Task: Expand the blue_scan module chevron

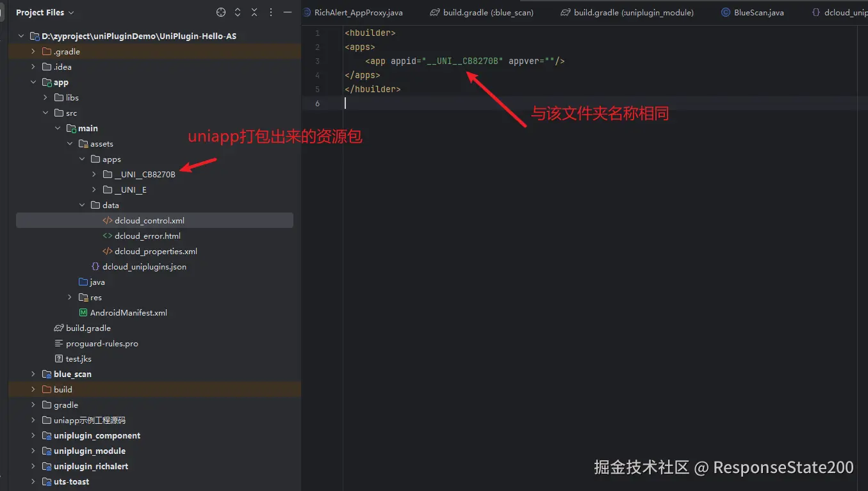Action: (x=33, y=374)
